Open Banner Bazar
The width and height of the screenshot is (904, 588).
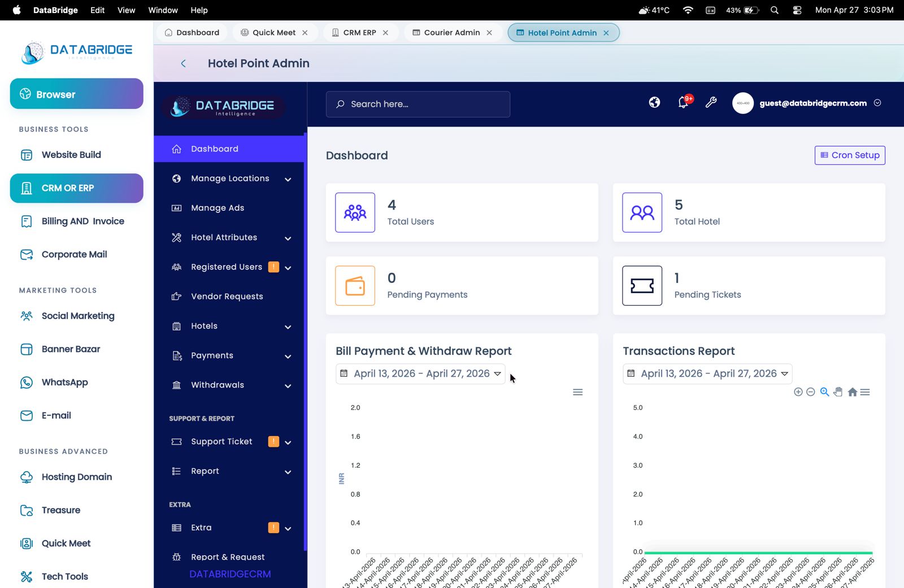tap(76, 349)
